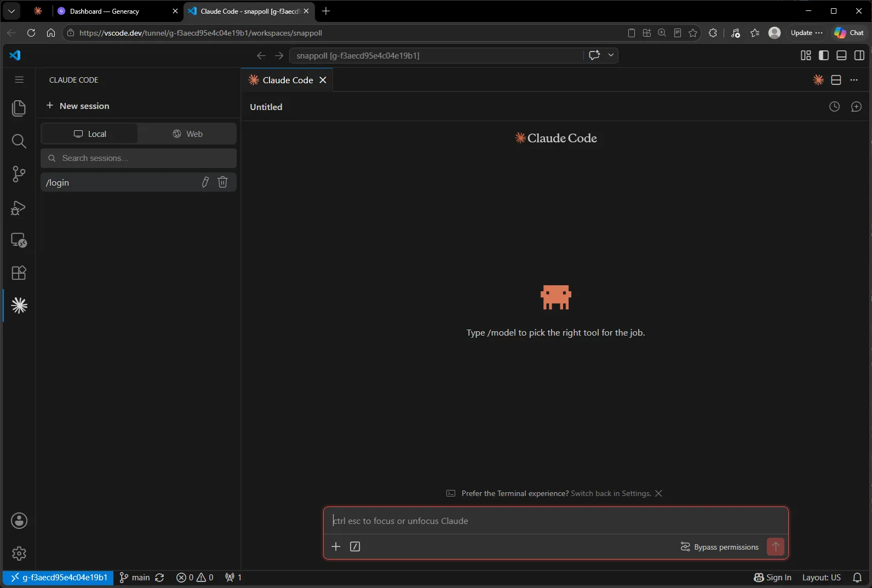Open the browser tab list chevron
The image size is (872, 588).
pyautogui.click(x=11, y=11)
